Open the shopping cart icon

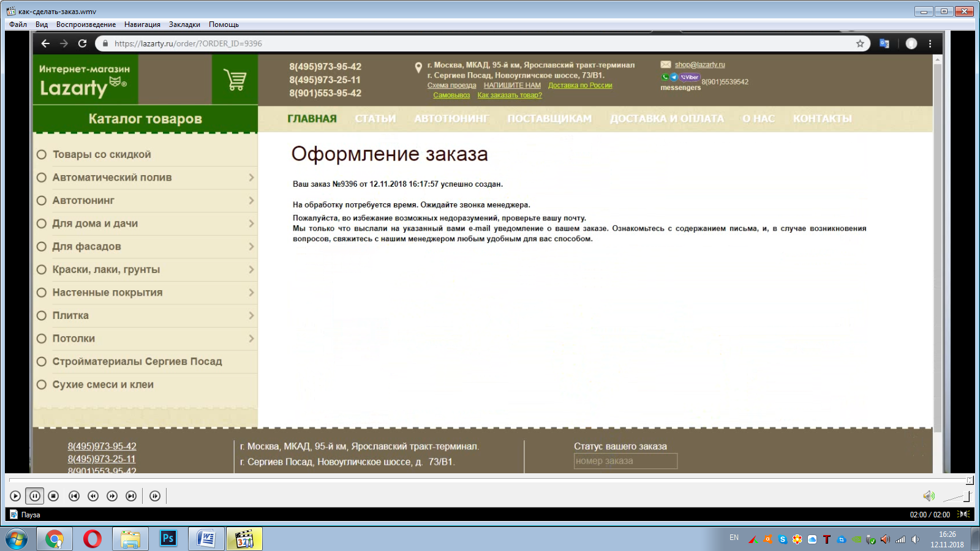(x=235, y=80)
